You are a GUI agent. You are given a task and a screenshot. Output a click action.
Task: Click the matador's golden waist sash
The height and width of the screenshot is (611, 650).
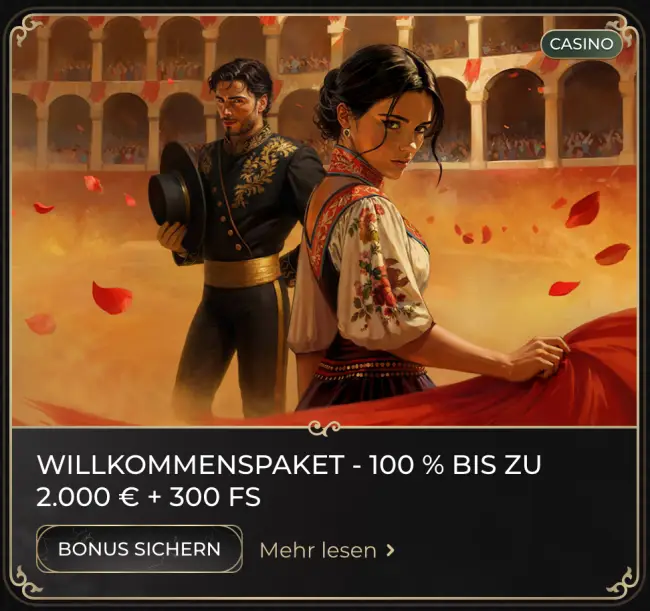click(x=242, y=270)
